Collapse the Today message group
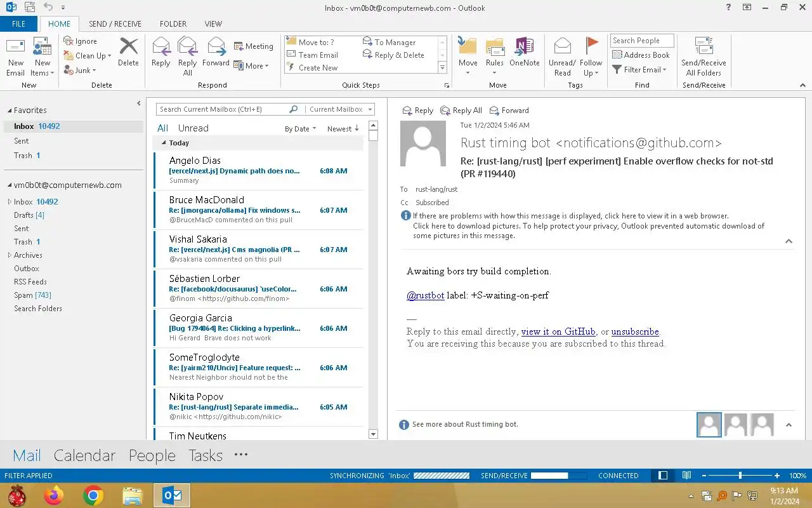812x508 pixels. (x=164, y=144)
